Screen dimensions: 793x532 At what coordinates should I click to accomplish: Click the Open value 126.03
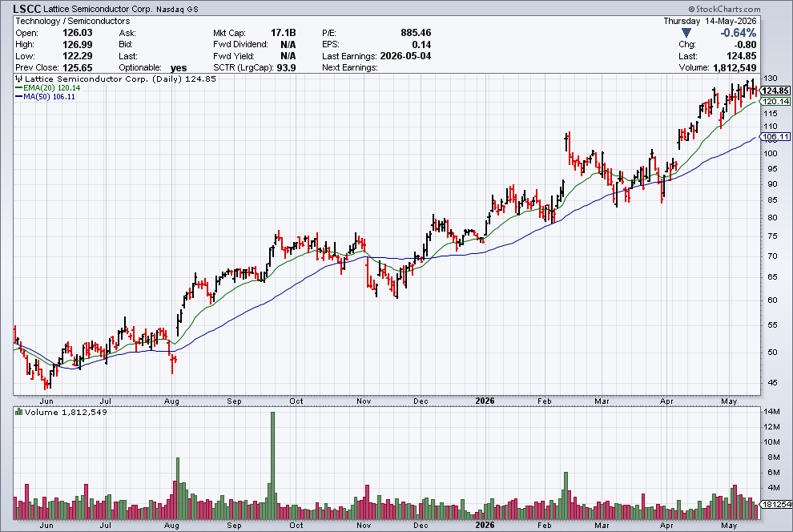[78, 33]
